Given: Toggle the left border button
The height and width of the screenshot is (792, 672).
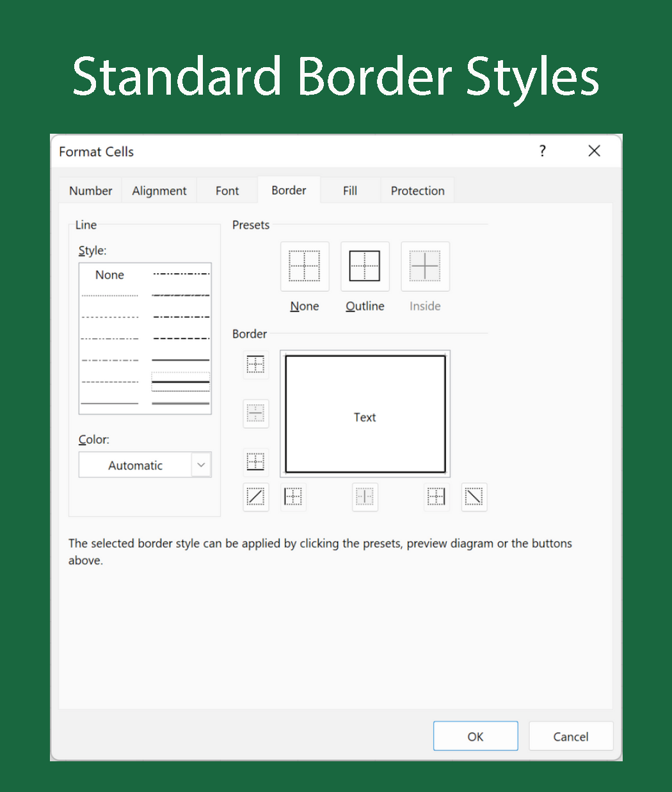Looking at the screenshot, I should pos(293,496).
